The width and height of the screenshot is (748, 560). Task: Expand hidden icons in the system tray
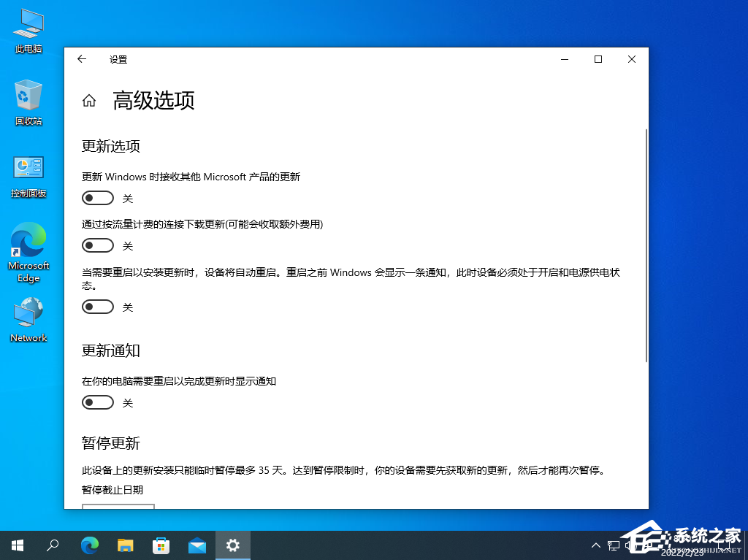(x=597, y=545)
